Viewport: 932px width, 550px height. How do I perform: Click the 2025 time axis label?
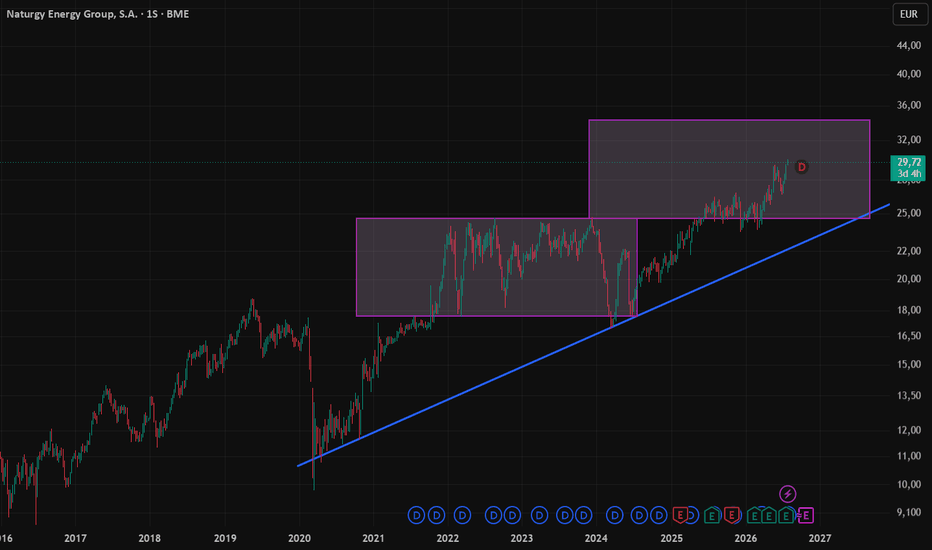[672, 538]
